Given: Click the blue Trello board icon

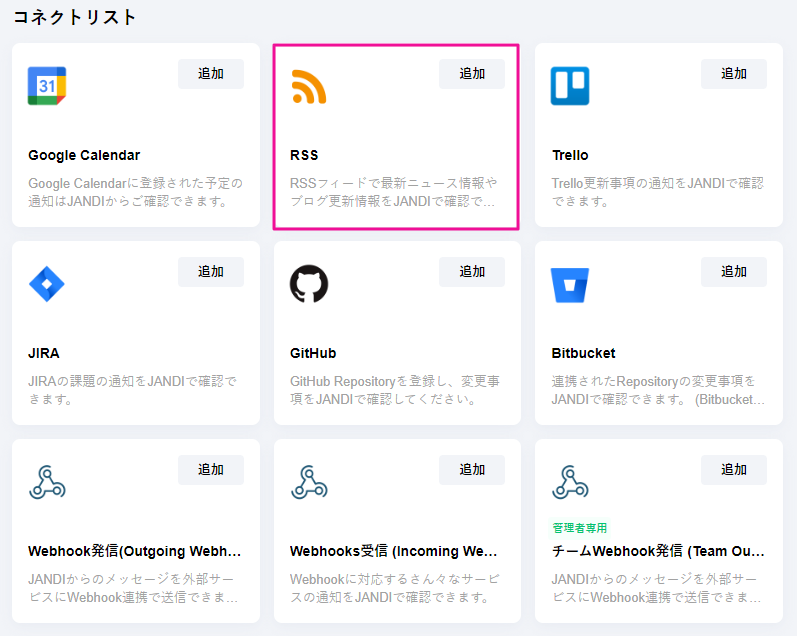Looking at the screenshot, I should (x=570, y=86).
